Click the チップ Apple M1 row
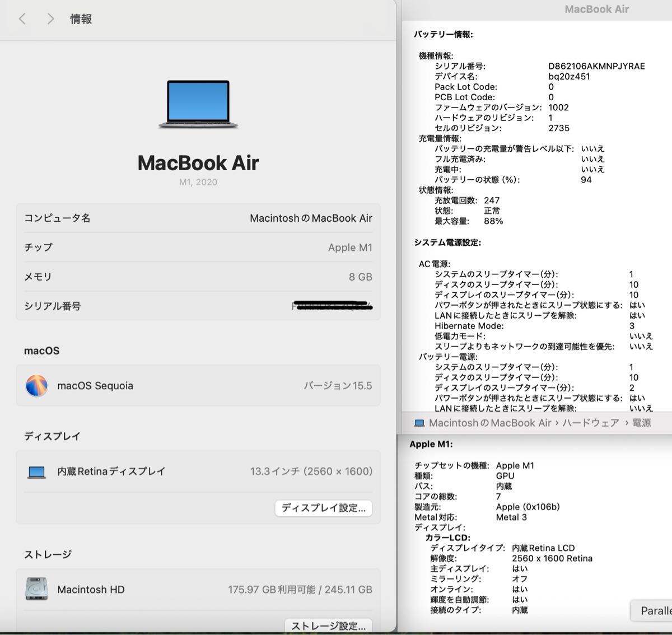Image resolution: width=672 pixels, height=635 pixels. pyautogui.click(x=198, y=248)
